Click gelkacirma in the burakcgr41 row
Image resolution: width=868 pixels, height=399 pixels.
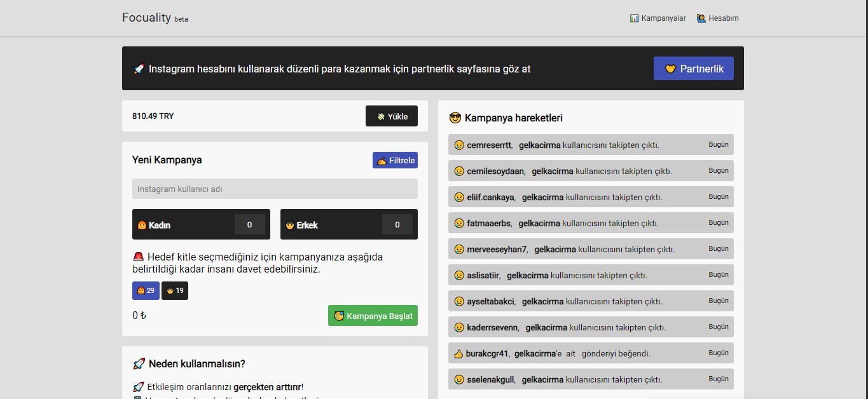pyautogui.click(x=535, y=353)
